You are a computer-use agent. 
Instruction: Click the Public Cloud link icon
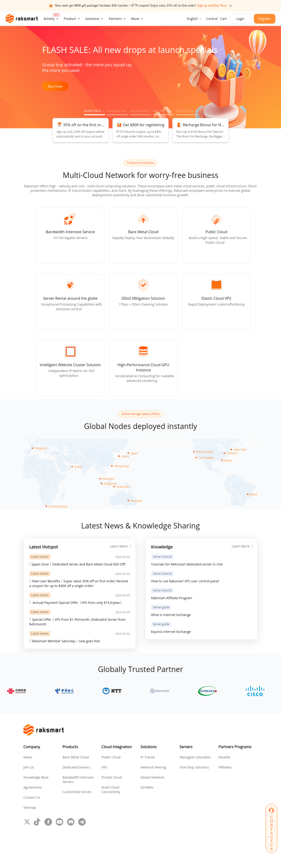coord(216,220)
